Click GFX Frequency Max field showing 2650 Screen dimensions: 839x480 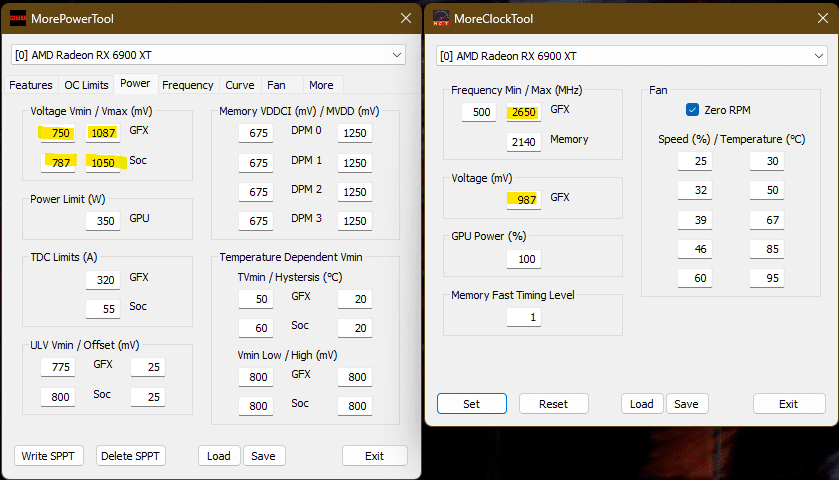tap(524, 112)
